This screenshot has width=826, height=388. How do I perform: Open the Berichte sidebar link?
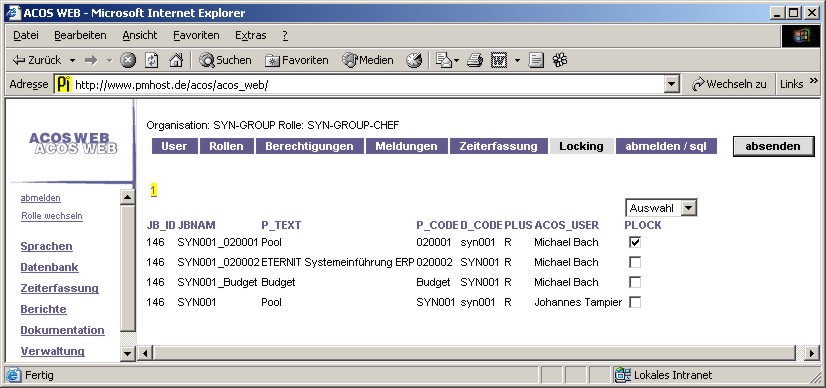click(44, 310)
